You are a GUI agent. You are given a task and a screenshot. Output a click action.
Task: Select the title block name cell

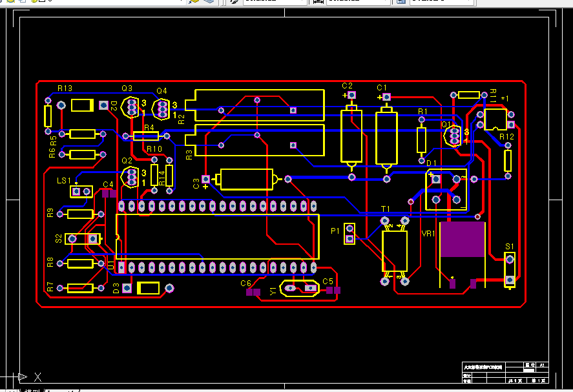[x=483, y=367]
